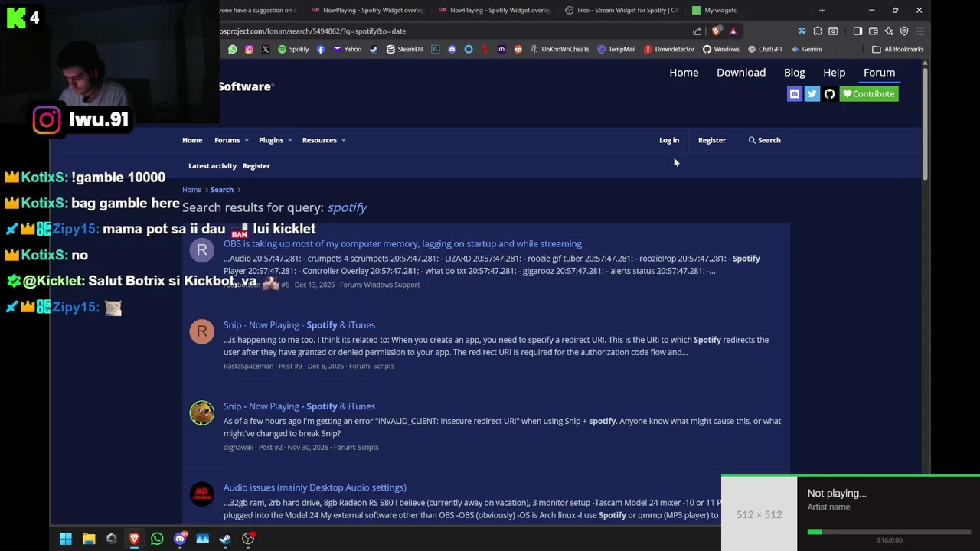Click Home in forum navigation bar

click(x=192, y=140)
